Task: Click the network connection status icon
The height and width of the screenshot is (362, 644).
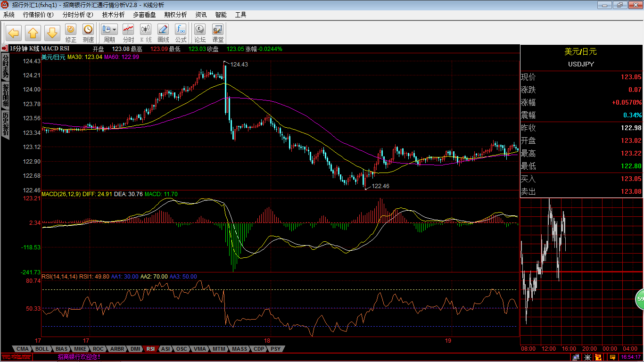Action: 576,357
